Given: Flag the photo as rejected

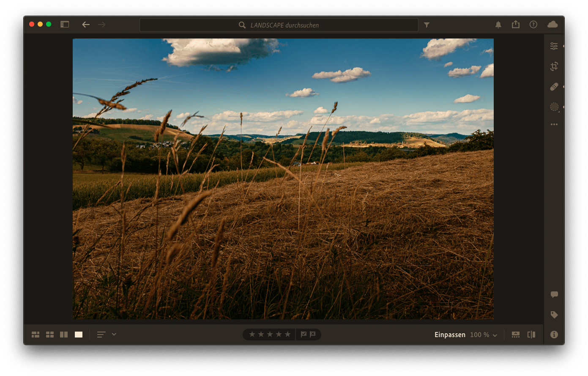Looking at the screenshot, I should tap(313, 334).
